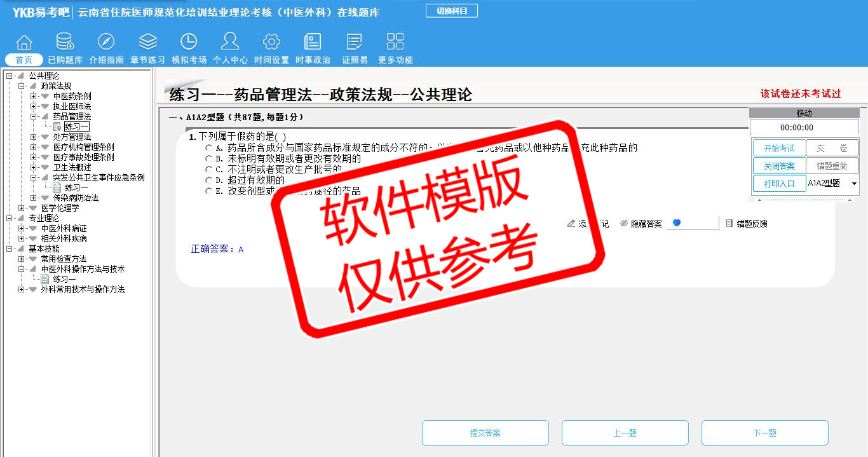This screenshot has height=457, width=868.
Task: Expand the 中医药条例 tree node
Action: [34, 96]
